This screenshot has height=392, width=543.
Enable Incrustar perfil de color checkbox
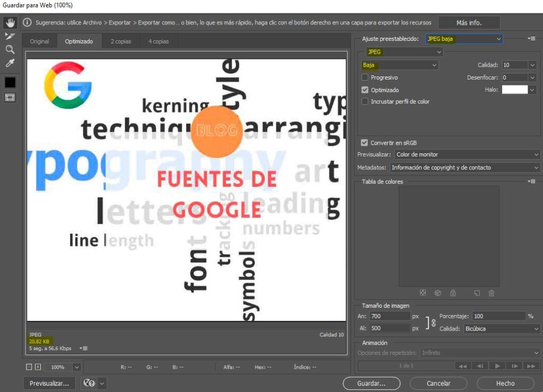tap(365, 101)
